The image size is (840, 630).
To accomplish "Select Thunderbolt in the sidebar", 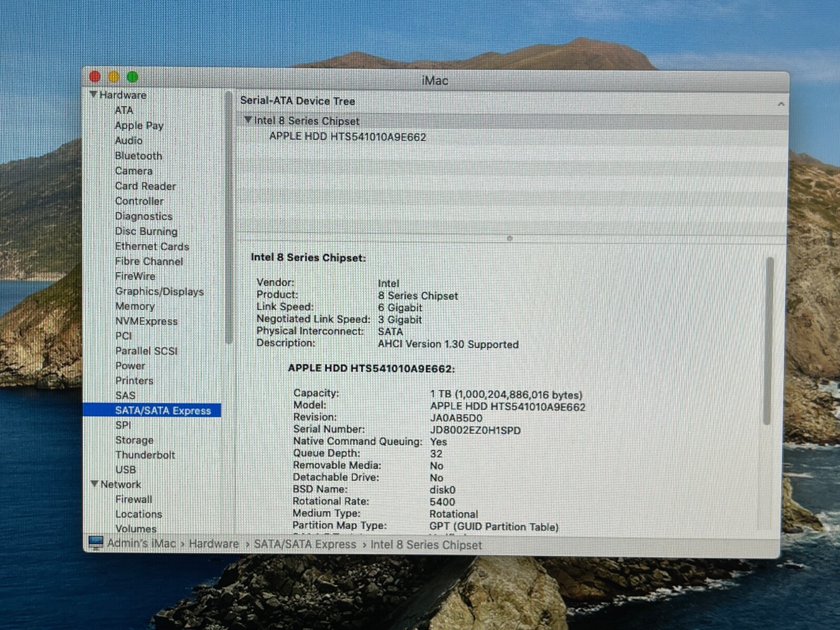I will point(145,455).
